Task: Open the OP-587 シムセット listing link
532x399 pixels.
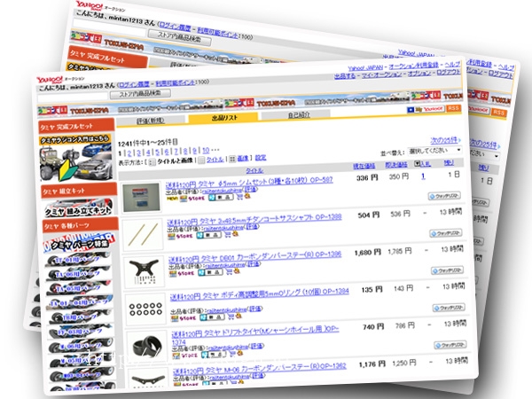Action: pos(250,180)
